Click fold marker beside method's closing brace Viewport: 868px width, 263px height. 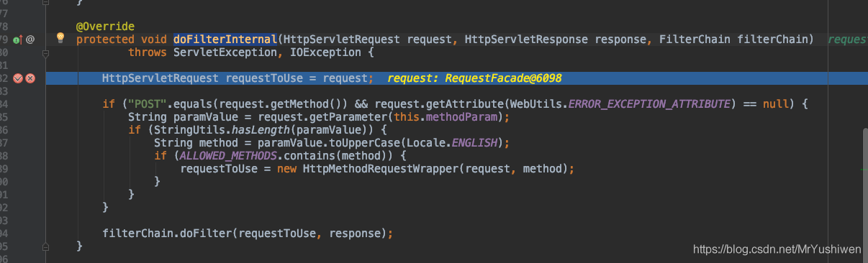[x=46, y=246]
